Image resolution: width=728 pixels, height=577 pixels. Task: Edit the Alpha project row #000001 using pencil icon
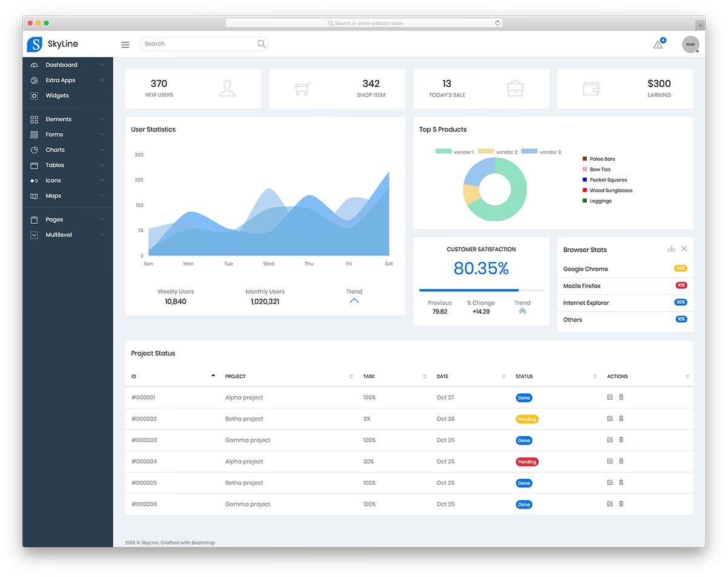point(609,397)
